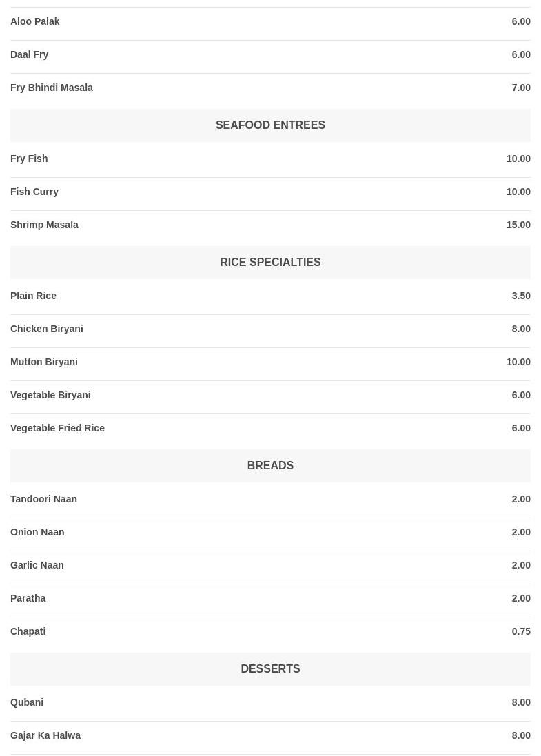Choose Mutton Biryani from the rice list
Viewport: 541px width, 756px height.
point(44,362)
